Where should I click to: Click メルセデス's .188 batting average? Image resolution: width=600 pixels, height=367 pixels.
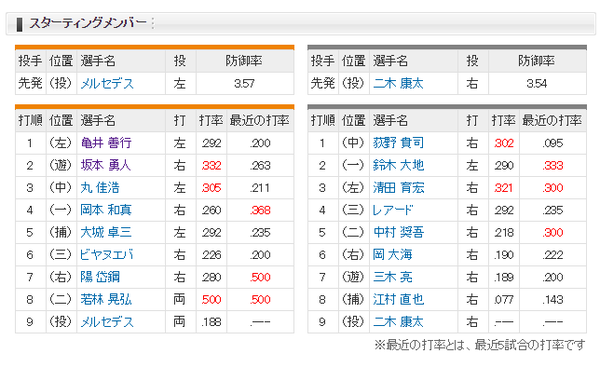[211, 322]
